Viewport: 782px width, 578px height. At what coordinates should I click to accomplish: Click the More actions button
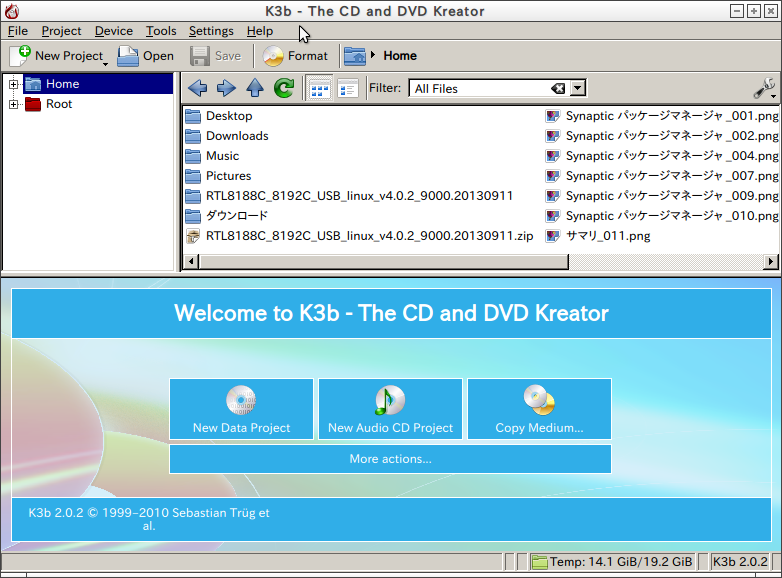click(x=391, y=459)
